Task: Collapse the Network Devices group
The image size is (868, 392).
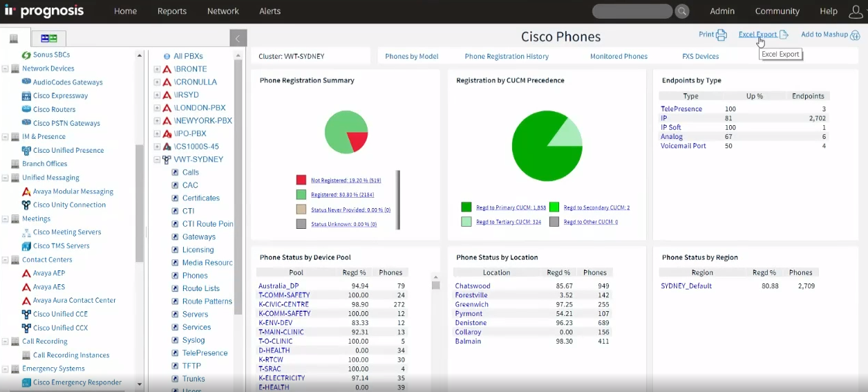Action: click(6, 68)
